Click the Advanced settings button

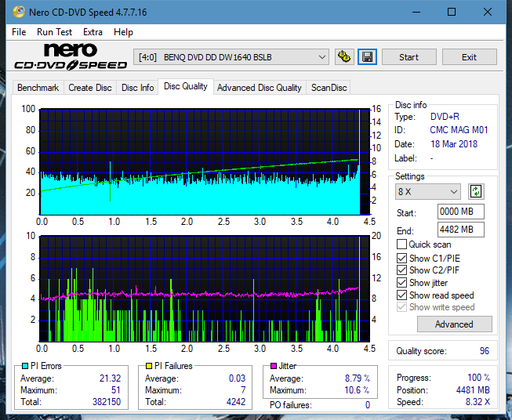coord(454,324)
